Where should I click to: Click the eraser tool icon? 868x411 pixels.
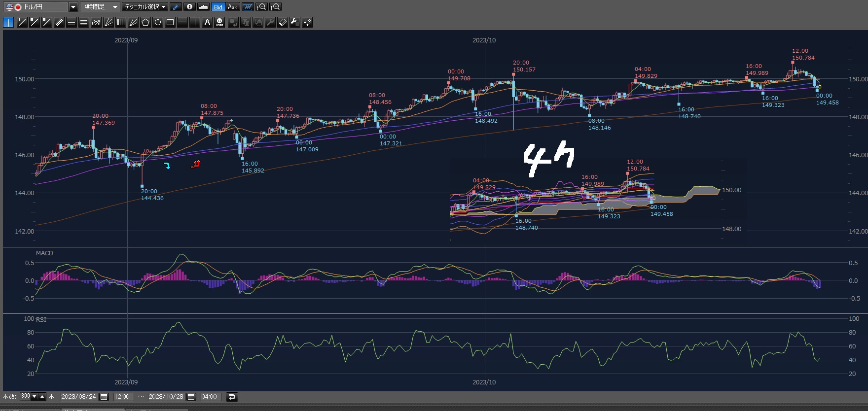point(282,22)
